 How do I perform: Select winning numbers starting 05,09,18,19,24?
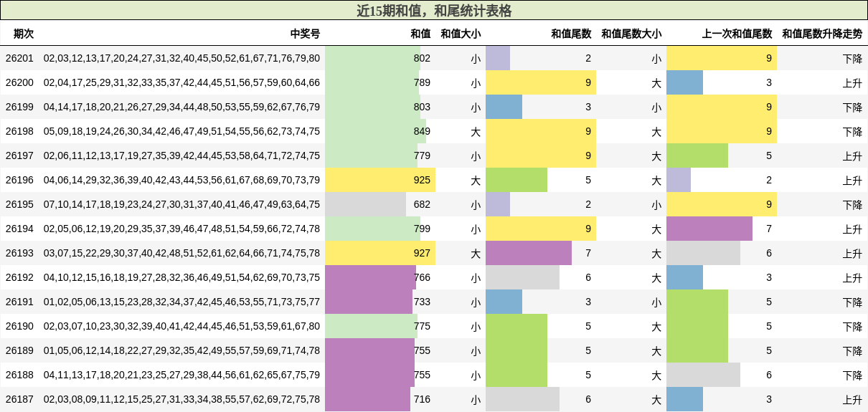tap(181, 131)
